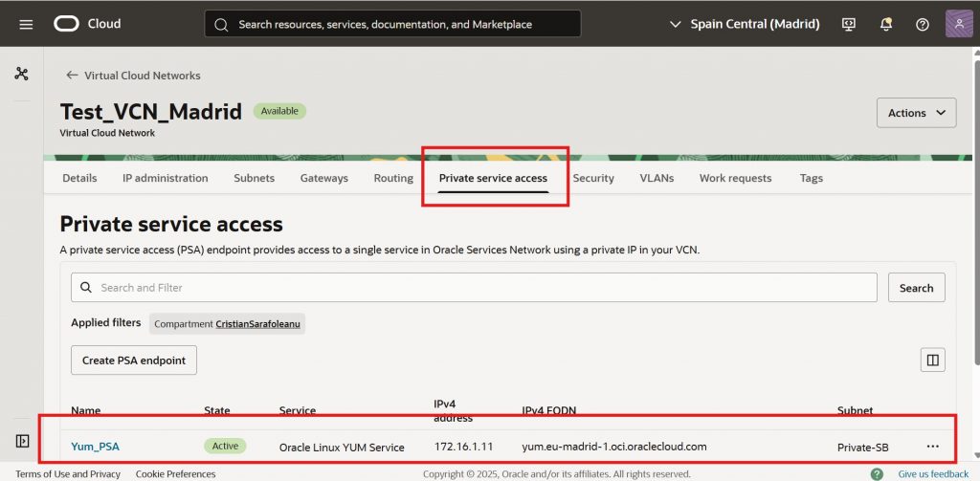Open Cookie Preferences
The width and height of the screenshot is (980, 481).
(176, 474)
